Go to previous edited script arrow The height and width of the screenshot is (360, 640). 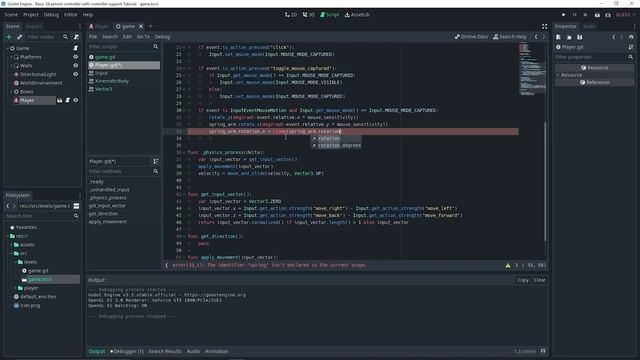[x=536, y=37]
